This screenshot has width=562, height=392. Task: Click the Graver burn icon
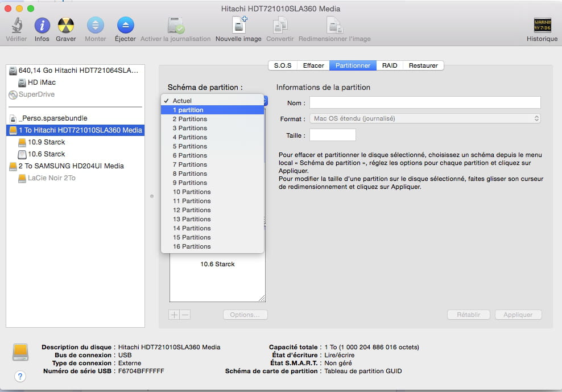(x=66, y=26)
